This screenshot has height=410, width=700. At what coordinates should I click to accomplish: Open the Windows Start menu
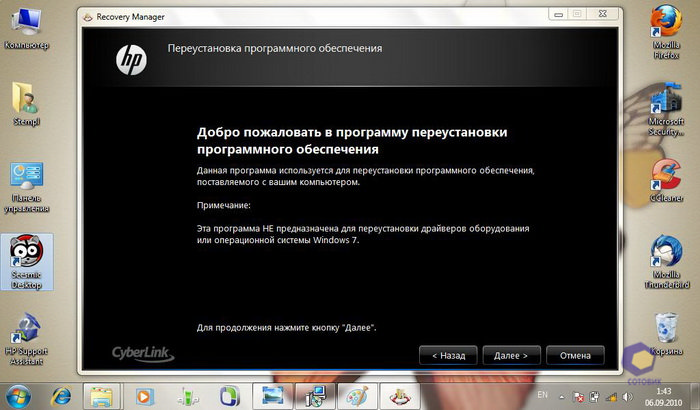coord(19,391)
